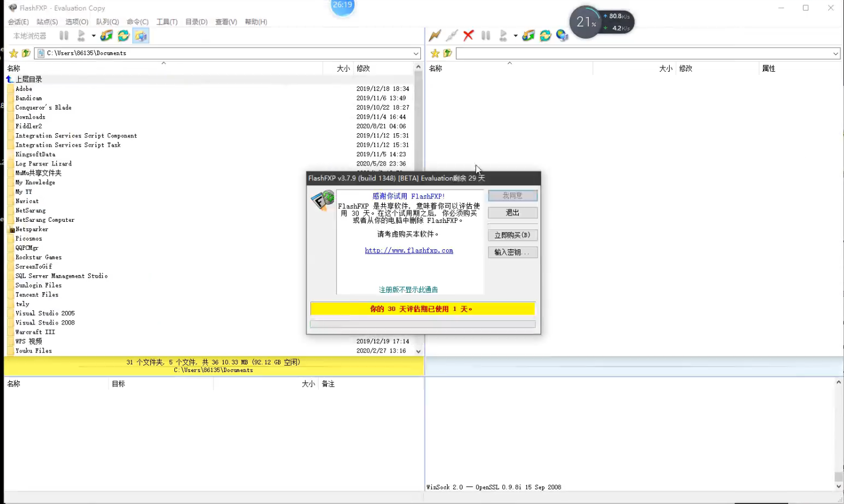Click the FlashFXP logo icon inside the evaluation dialog
The image size is (844, 504).
pos(322,201)
